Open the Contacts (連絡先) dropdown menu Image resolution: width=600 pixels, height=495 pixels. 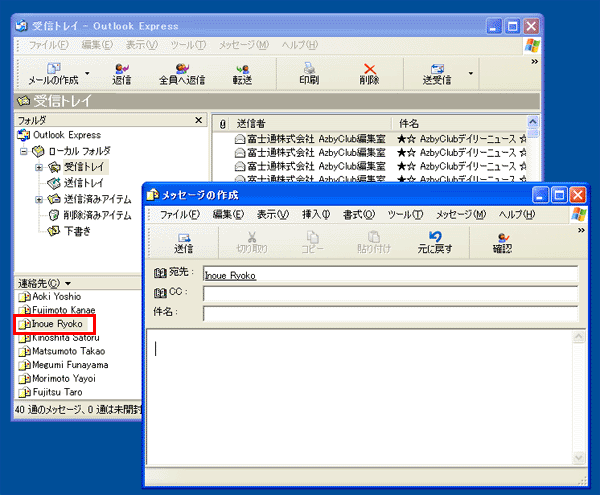point(68,283)
